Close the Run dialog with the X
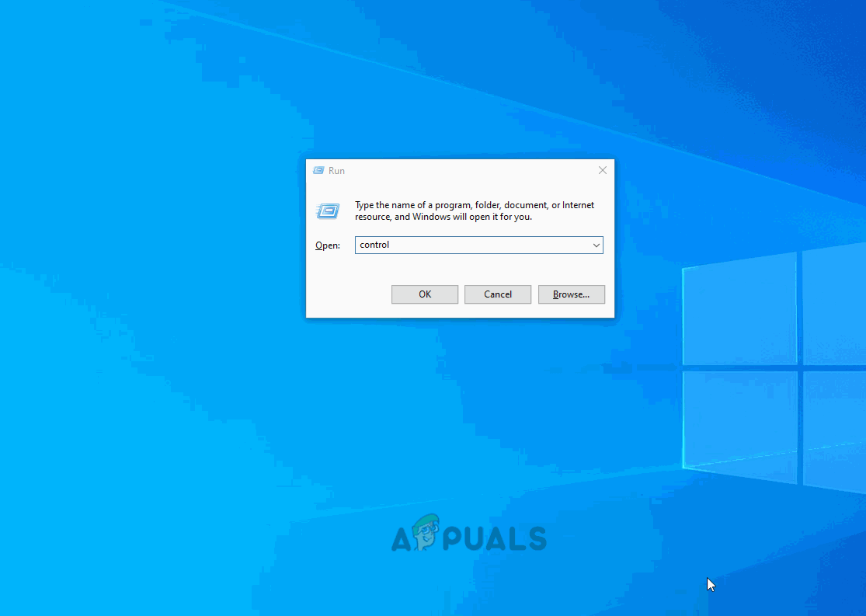 [x=603, y=170]
